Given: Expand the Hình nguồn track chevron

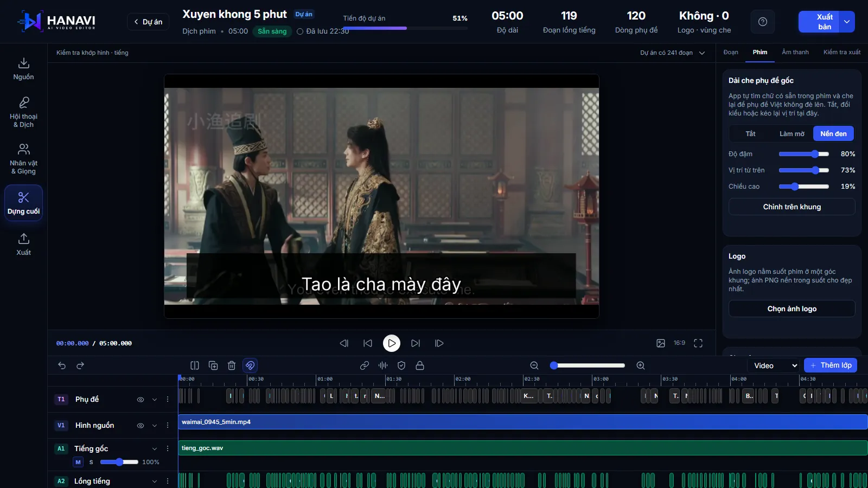Looking at the screenshot, I should click(155, 426).
